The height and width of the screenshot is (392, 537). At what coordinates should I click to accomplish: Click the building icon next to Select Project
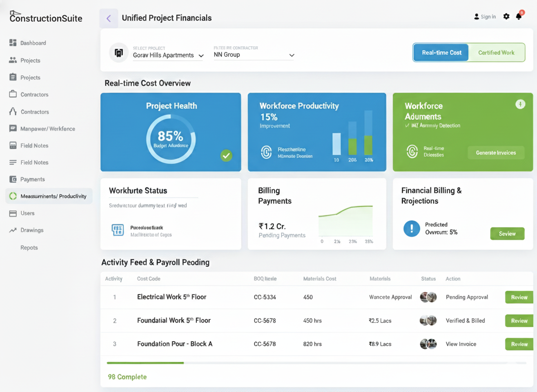point(119,53)
